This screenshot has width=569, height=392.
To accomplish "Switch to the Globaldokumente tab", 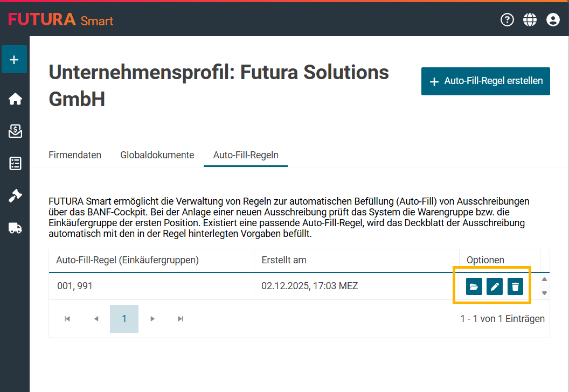I will pos(157,155).
